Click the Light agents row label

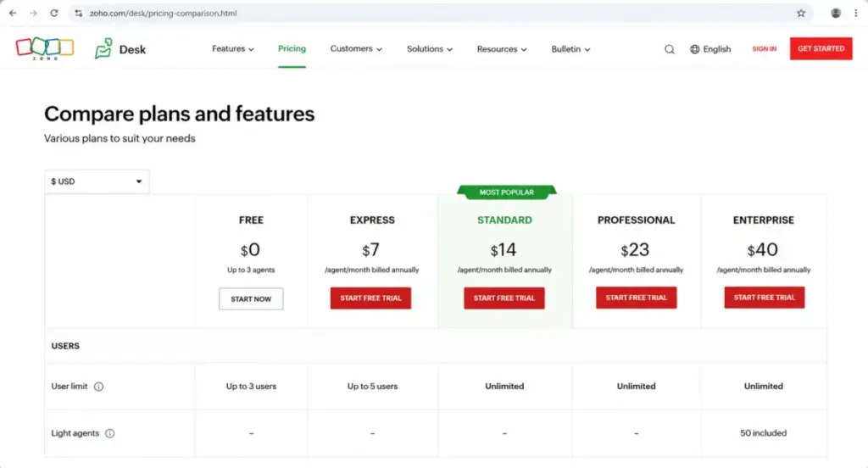tap(75, 433)
